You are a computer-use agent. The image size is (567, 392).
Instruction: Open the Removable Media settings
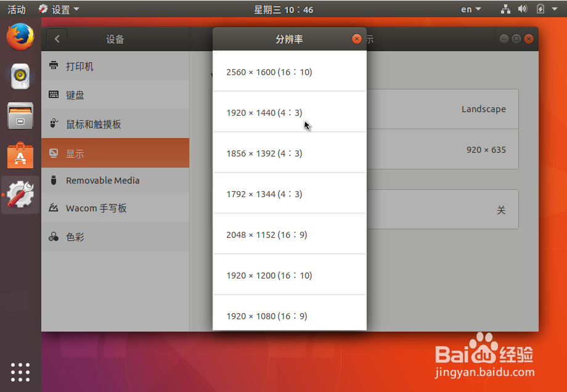[x=102, y=180]
